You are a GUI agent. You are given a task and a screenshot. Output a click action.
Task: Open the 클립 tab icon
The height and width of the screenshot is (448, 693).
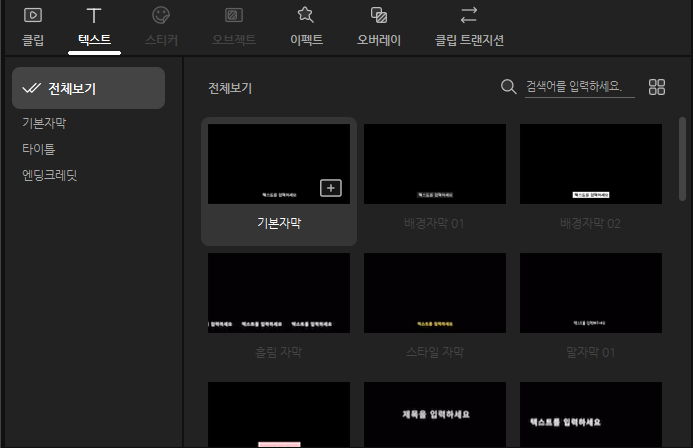(x=33, y=16)
